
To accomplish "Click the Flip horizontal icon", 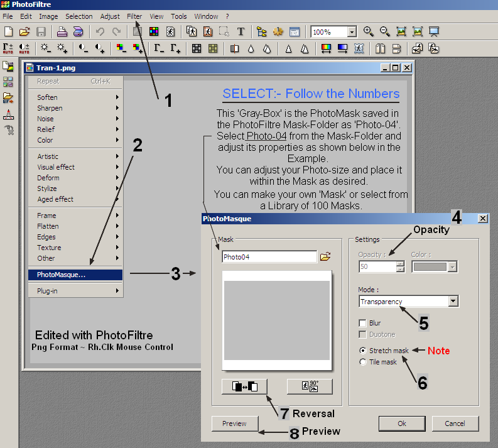I will (x=380, y=48).
